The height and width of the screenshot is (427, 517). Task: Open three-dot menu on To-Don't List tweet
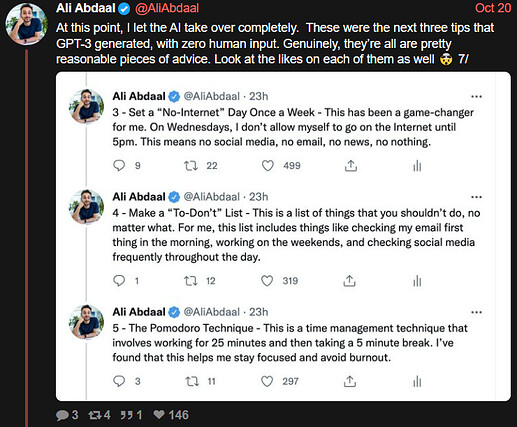tap(476, 197)
